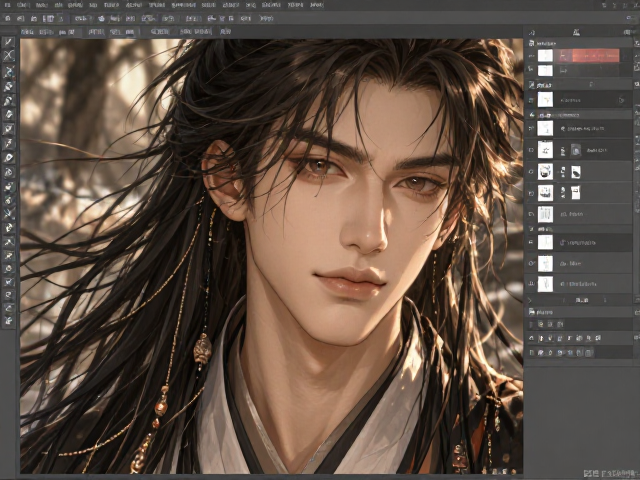Click the center icon atop the right panel
The image size is (640, 480).
click(x=576, y=32)
